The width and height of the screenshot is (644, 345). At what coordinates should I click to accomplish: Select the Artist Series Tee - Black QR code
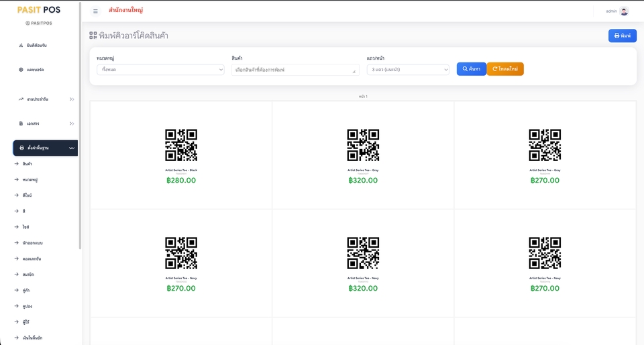pyautogui.click(x=181, y=146)
